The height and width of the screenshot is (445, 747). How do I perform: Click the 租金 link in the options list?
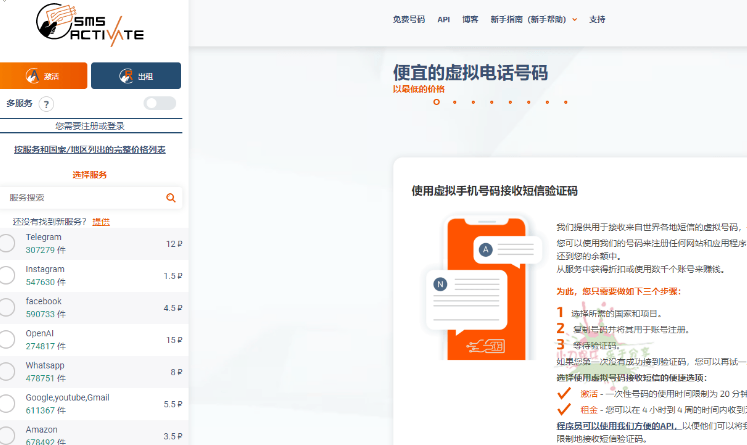[589, 410]
